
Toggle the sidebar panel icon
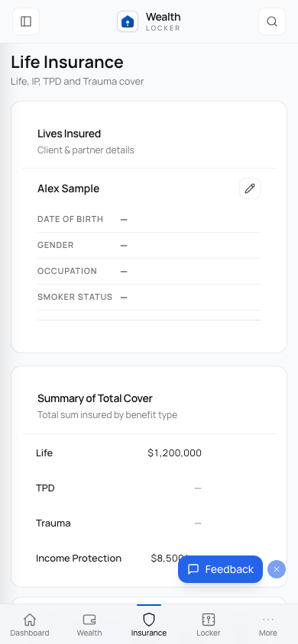point(26,21)
